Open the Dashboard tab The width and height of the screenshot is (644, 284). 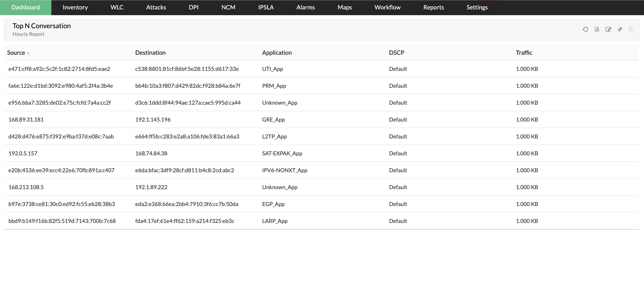(25, 7)
